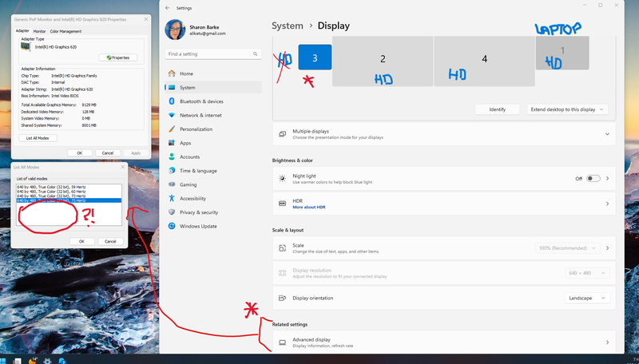Select Accessibility in the Settings sidebar

192,198
